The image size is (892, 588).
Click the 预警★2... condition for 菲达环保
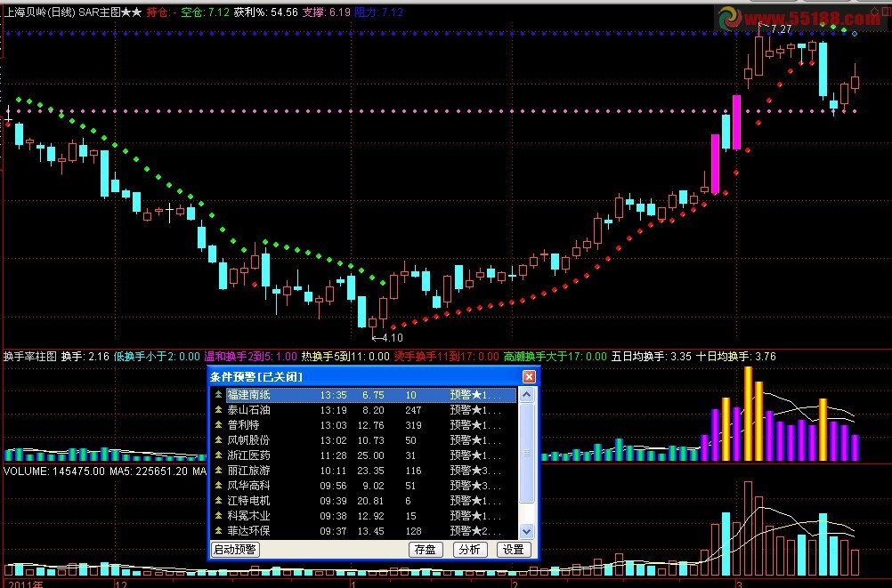click(x=475, y=531)
